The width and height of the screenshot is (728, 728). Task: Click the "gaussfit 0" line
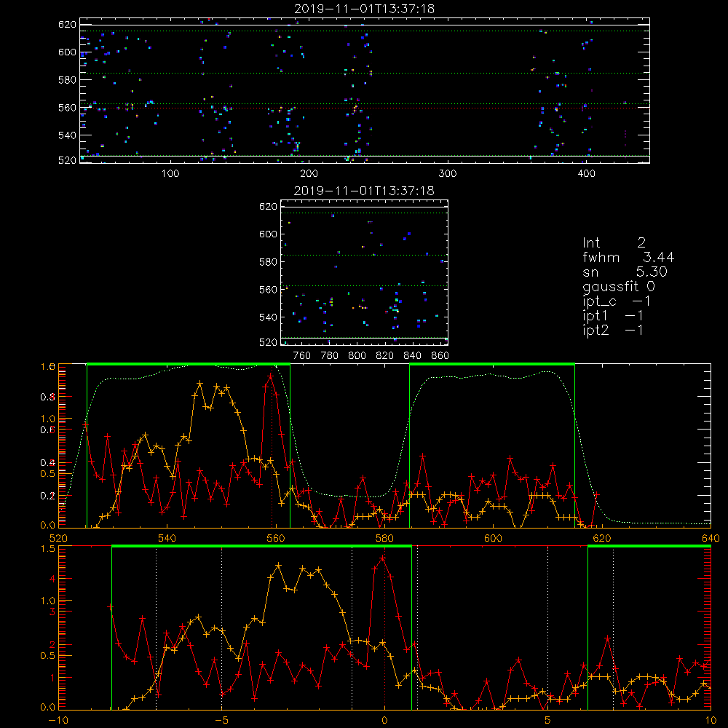(x=618, y=286)
